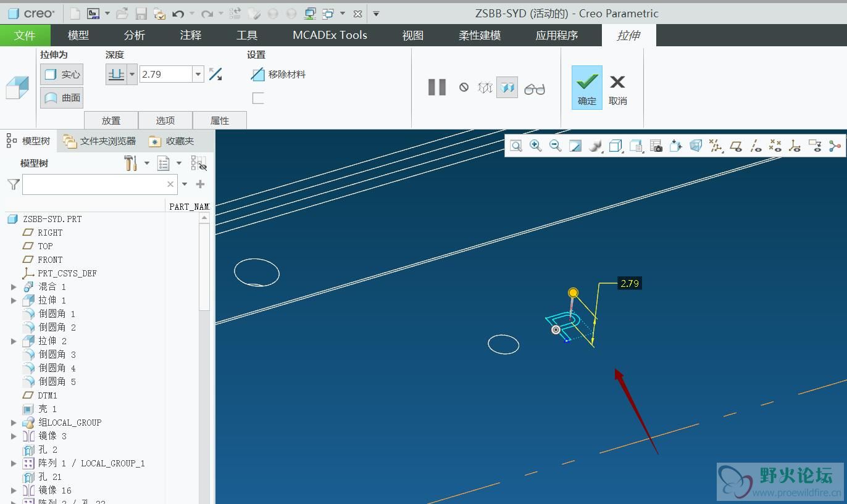Switch to the 分析 ribbon tab
This screenshot has height=504, width=847.
point(135,35)
